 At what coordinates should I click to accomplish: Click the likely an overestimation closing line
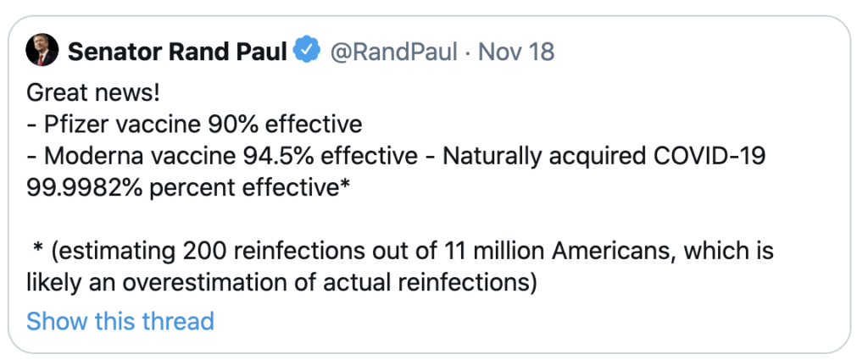pos(281,284)
